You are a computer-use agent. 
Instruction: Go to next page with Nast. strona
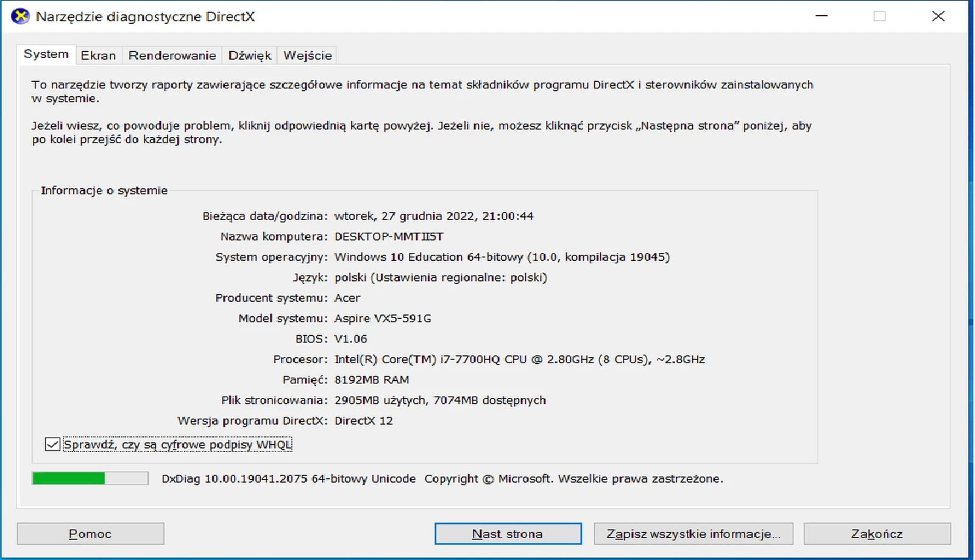click(508, 534)
